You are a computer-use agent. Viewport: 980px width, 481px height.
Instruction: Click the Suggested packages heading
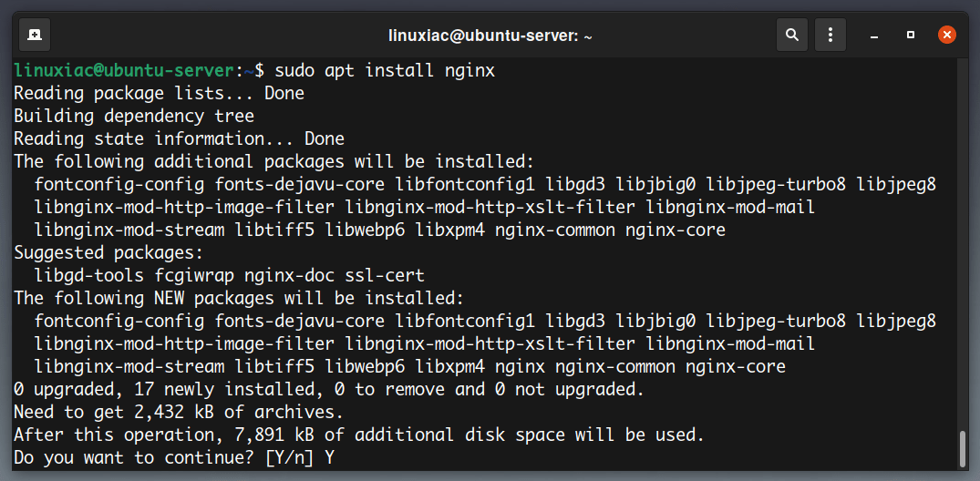coord(108,253)
